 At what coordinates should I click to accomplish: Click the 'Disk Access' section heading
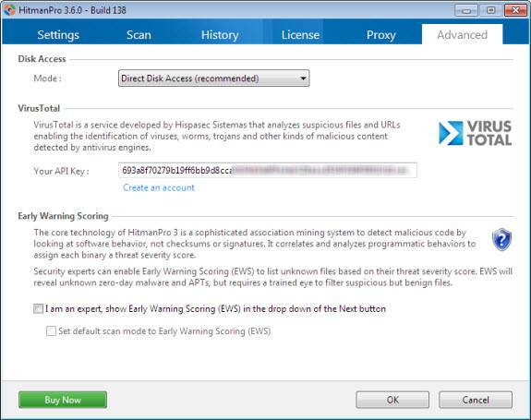point(42,59)
